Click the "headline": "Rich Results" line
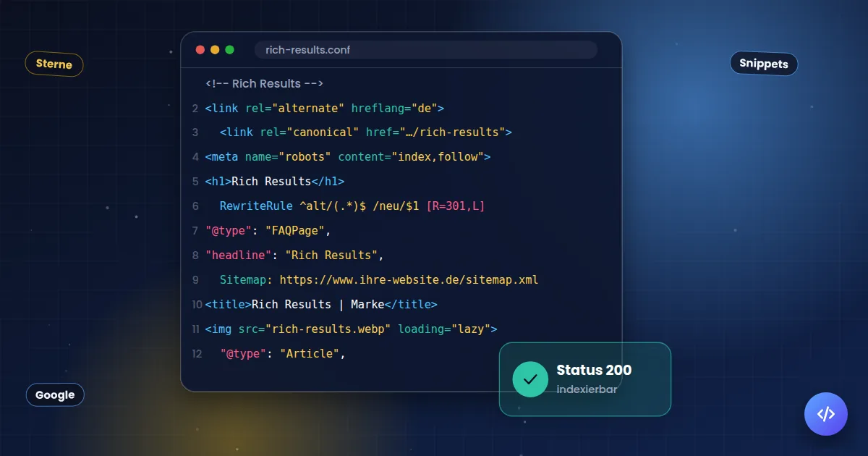The height and width of the screenshot is (456, 868). [294, 256]
